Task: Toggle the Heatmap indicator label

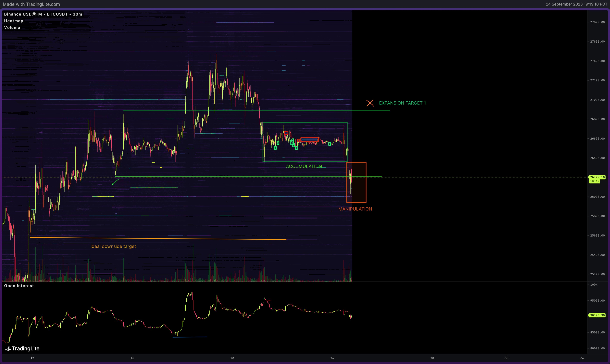Action: [x=14, y=21]
